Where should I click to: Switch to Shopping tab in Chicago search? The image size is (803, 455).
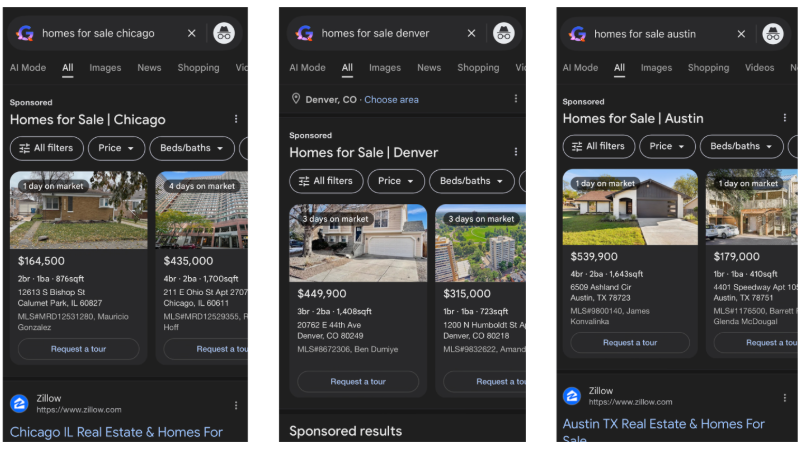pyautogui.click(x=198, y=68)
